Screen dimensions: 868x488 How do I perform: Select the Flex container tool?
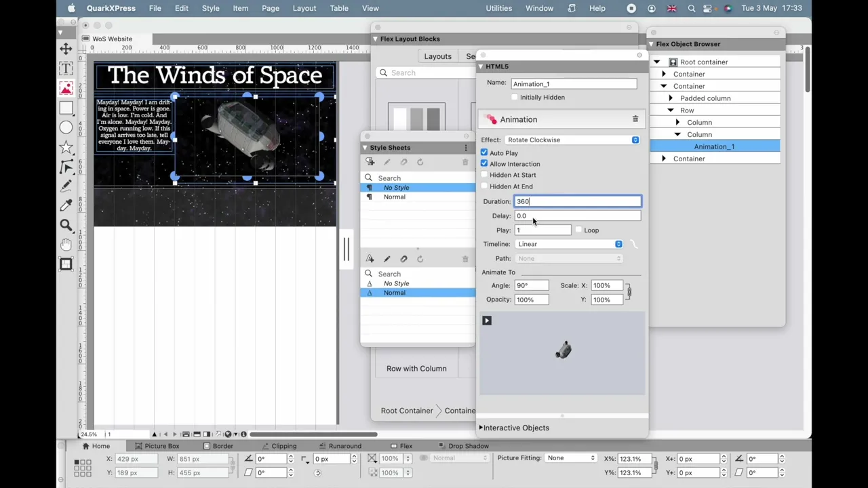click(66, 264)
